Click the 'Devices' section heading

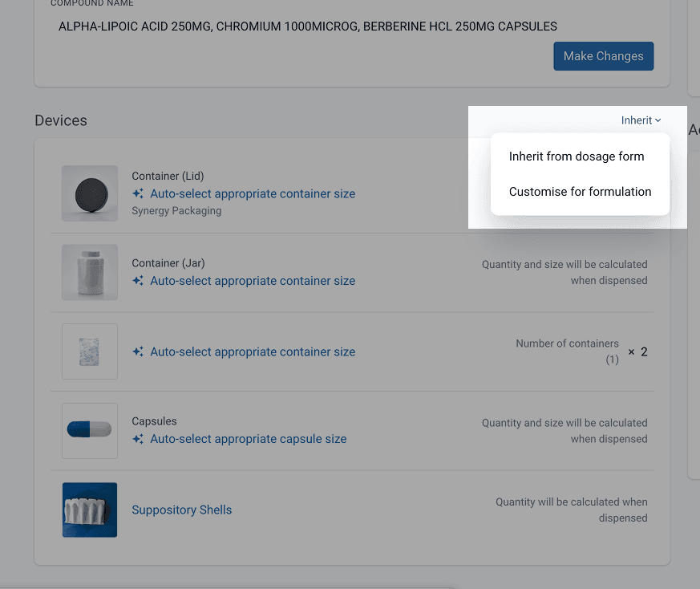[x=61, y=120]
